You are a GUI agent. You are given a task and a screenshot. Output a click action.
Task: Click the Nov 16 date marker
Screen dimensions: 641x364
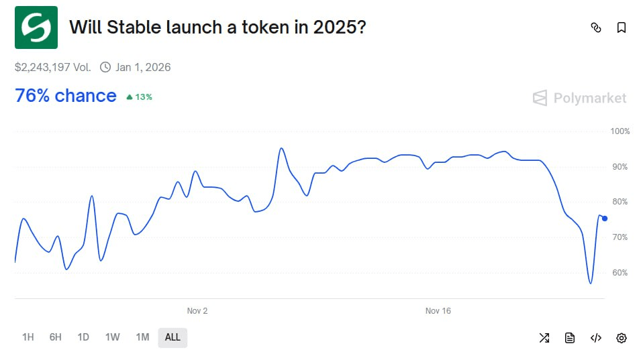point(438,311)
